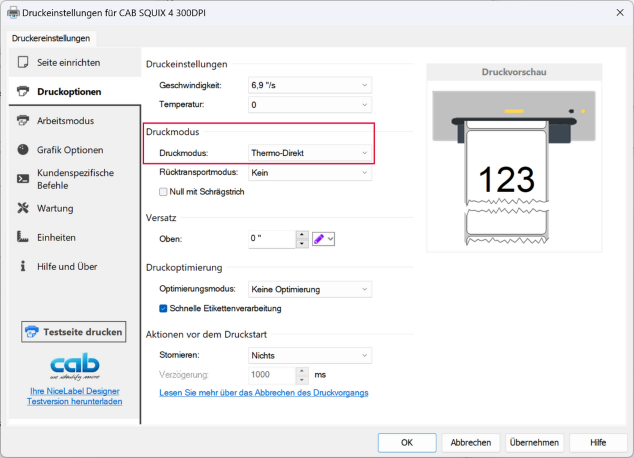Click the Verzögerung 1000 input field
The image size is (634, 458).
[272, 375]
